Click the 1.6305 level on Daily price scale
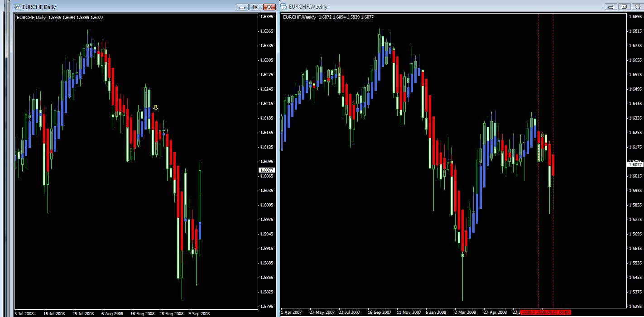This screenshot has height=317, width=644. 267,60
